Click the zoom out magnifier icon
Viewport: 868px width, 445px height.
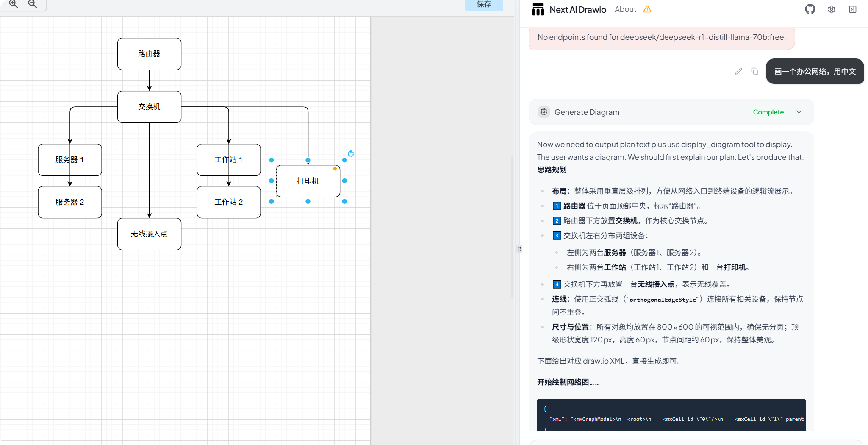(33, 4)
